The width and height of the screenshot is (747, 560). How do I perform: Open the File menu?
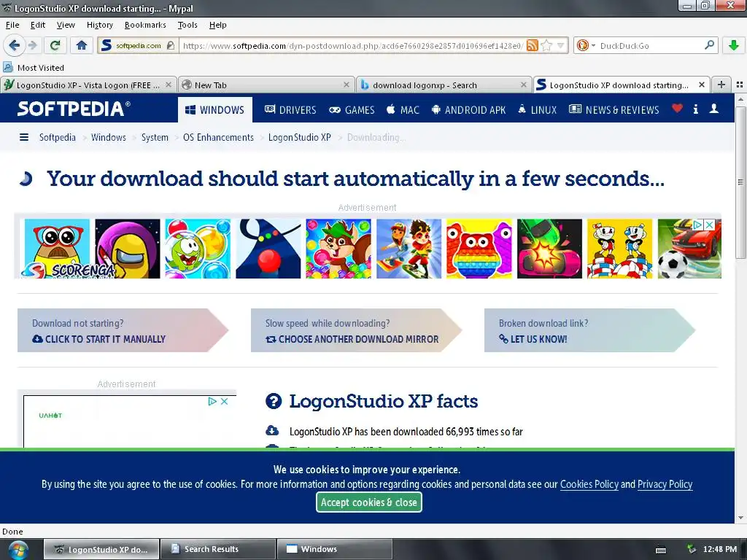point(12,25)
